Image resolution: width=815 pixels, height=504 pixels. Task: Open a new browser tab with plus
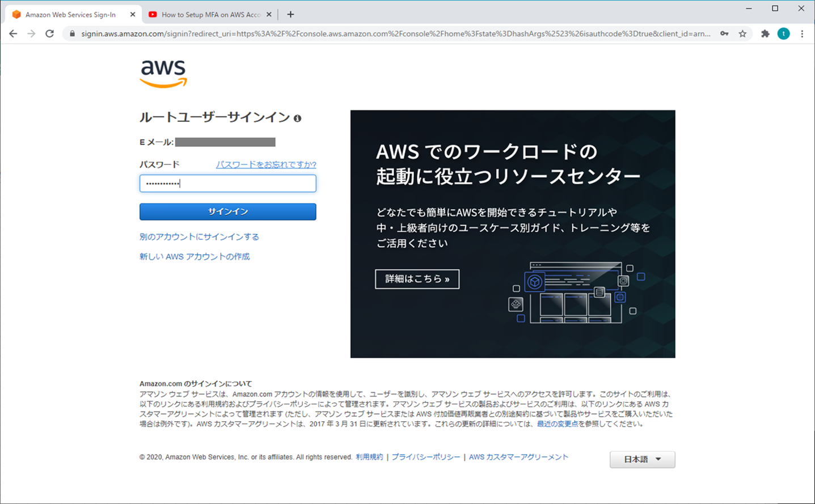(290, 14)
